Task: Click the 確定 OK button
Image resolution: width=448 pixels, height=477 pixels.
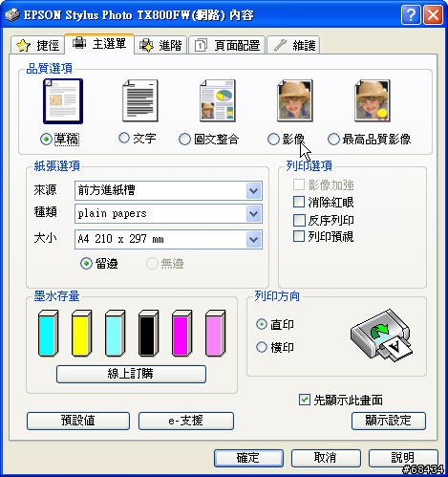Action: (x=248, y=458)
